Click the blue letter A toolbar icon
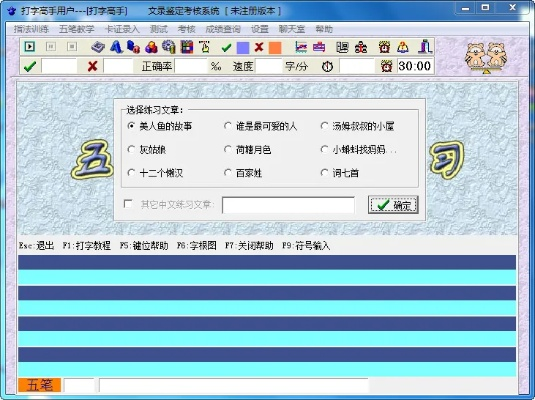 coord(116,47)
